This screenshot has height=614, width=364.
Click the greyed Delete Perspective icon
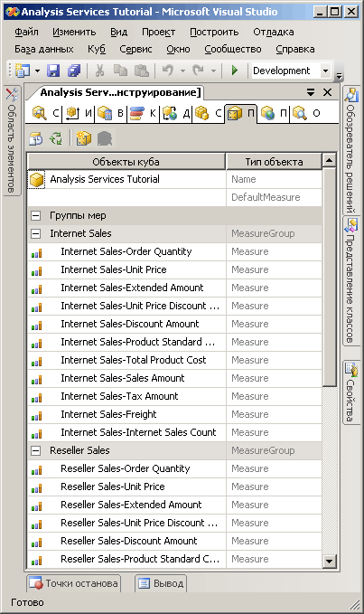[105, 138]
